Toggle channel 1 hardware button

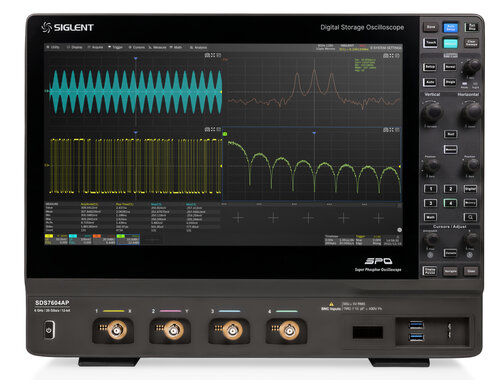coord(430,189)
